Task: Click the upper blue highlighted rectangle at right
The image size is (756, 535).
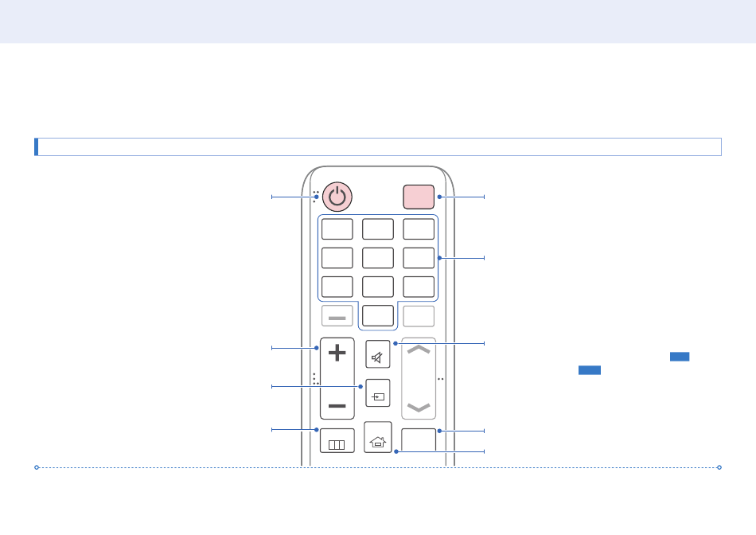Action: coord(680,357)
